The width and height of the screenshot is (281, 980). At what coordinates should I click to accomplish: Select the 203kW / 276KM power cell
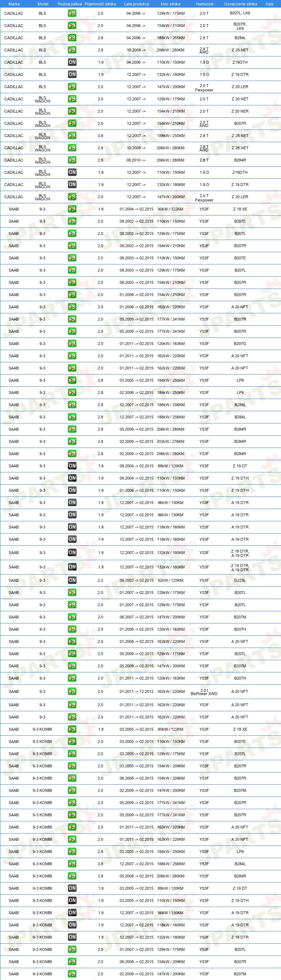170,441
